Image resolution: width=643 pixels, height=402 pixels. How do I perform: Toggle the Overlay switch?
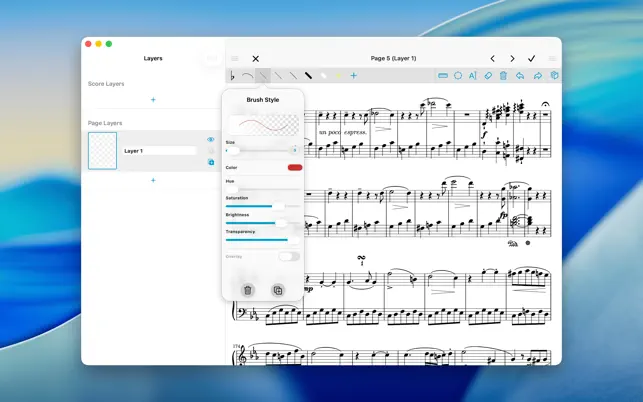click(x=289, y=256)
